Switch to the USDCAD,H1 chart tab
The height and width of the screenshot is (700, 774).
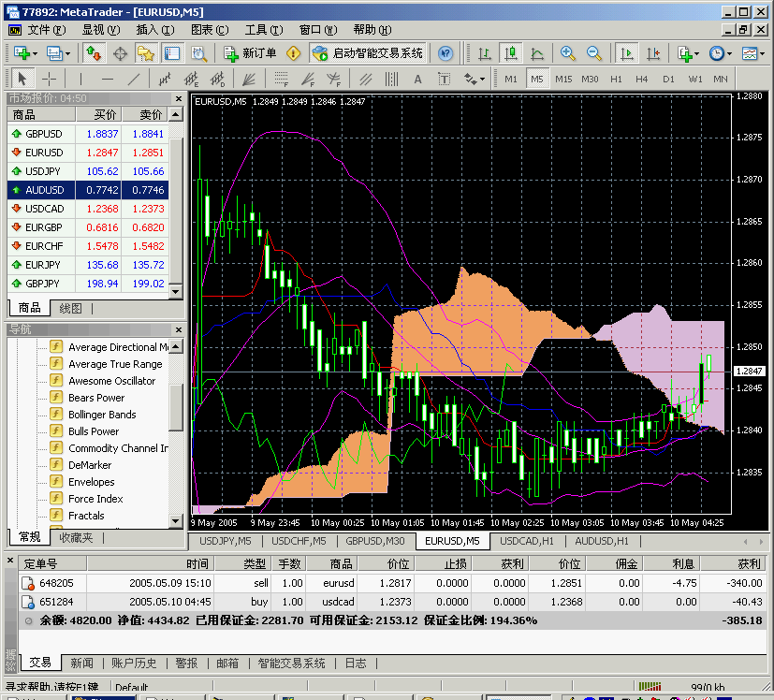pos(527,541)
